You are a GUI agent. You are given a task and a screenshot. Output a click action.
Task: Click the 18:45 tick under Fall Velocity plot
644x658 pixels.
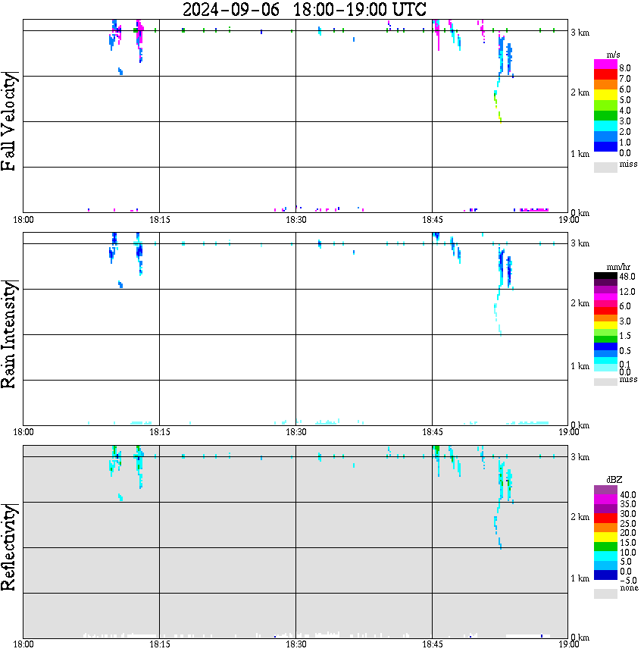[433, 220]
